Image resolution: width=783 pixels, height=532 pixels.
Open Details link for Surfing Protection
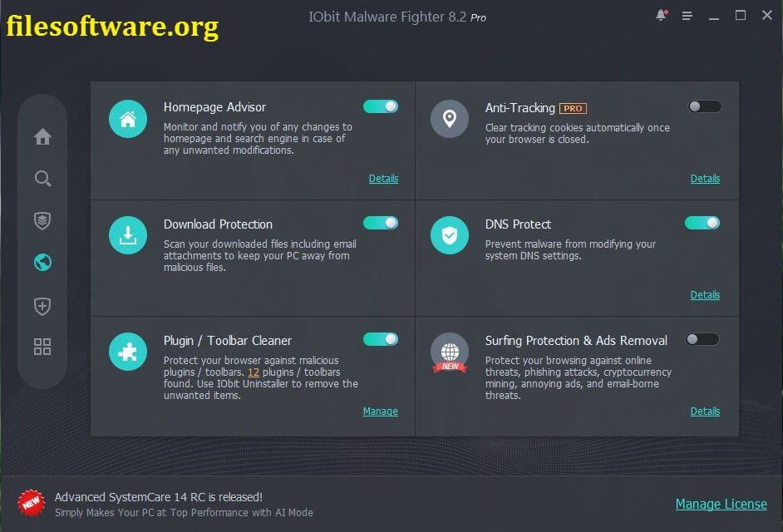(705, 411)
